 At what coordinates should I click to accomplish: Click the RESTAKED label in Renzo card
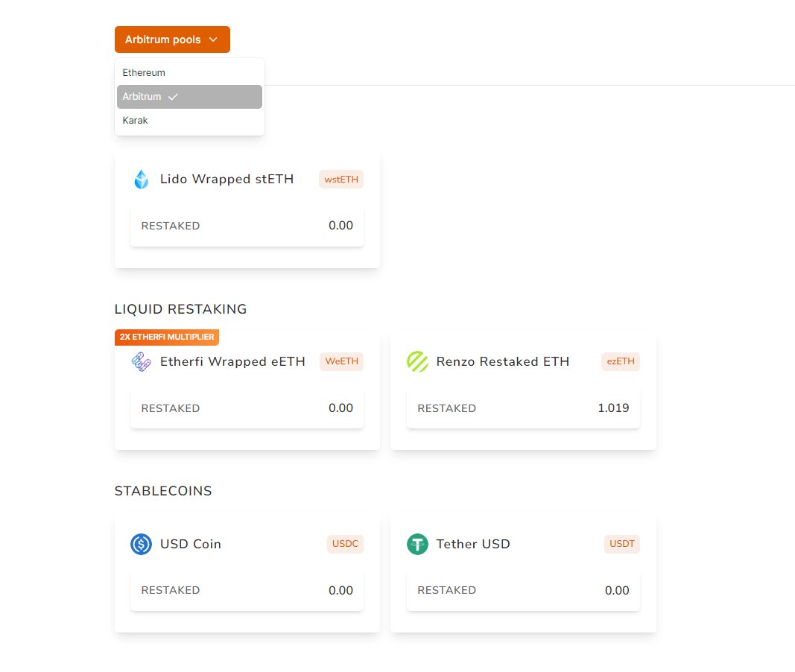(x=447, y=408)
